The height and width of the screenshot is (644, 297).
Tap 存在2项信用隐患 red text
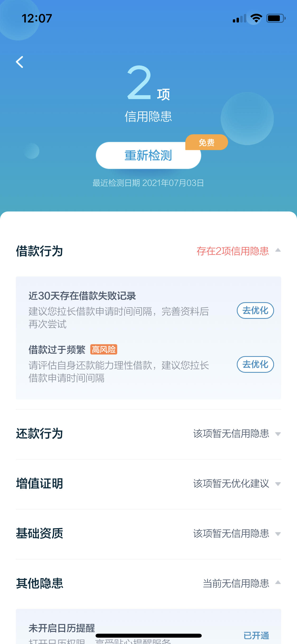[233, 251]
